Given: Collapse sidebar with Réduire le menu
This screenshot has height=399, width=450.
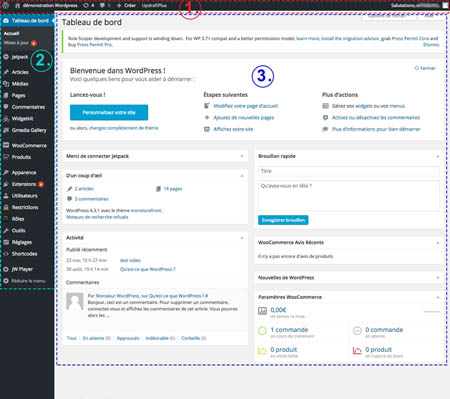Looking at the screenshot, I should 25,281.
